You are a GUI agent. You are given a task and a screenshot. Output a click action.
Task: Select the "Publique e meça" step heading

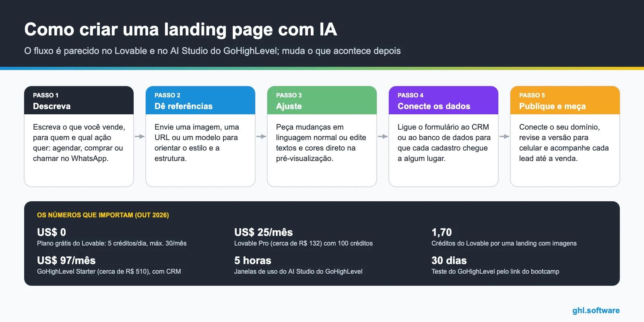(x=553, y=106)
